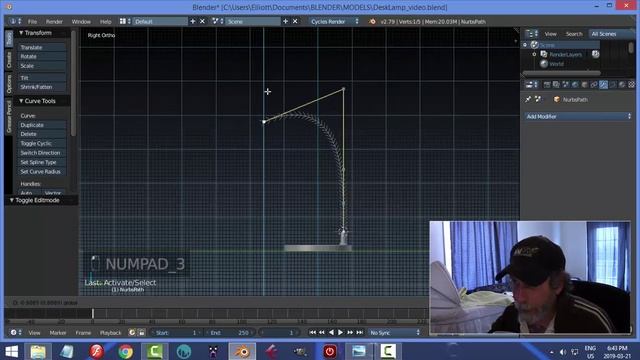Click the Rotate button
The width and height of the screenshot is (640, 360).
click(42, 56)
